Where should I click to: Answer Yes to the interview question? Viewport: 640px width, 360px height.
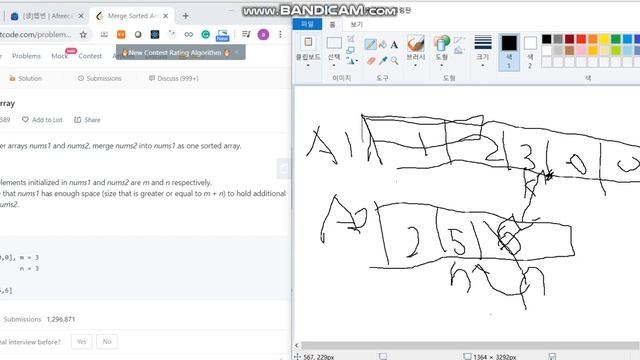point(82,342)
